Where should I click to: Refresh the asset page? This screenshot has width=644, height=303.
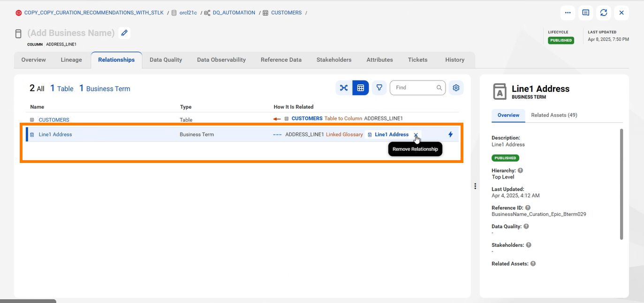(x=604, y=13)
